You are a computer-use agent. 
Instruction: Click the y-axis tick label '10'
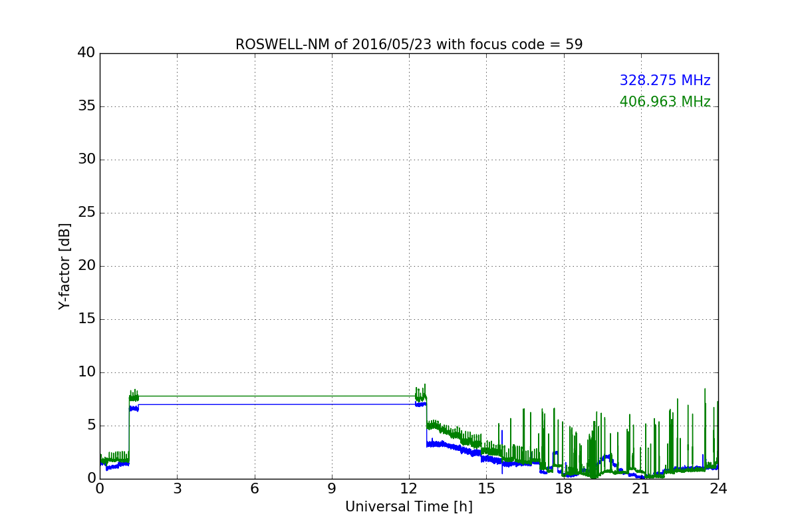[86, 372]
